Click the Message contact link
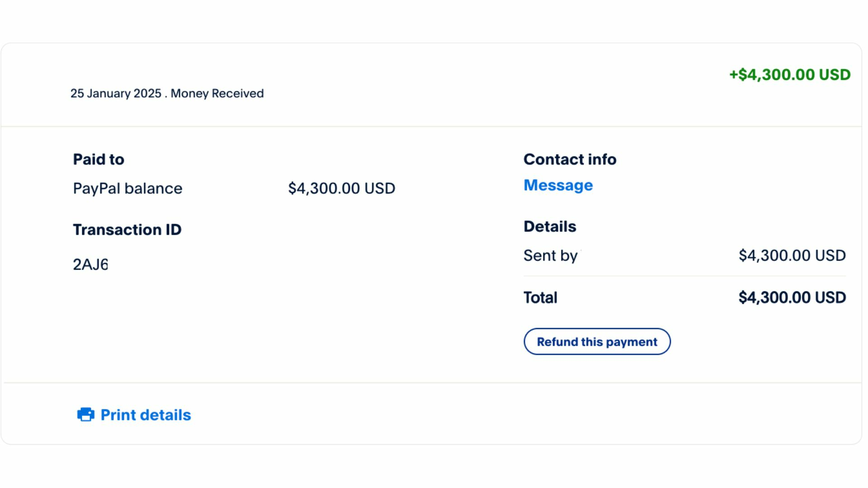 pyautogui.click(x=558, y=185)
